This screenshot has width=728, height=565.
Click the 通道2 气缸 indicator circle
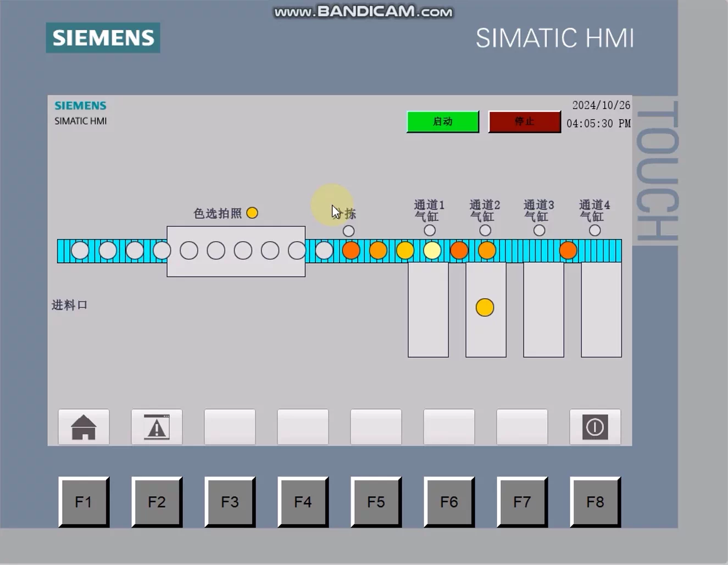[x=485, y=230]
